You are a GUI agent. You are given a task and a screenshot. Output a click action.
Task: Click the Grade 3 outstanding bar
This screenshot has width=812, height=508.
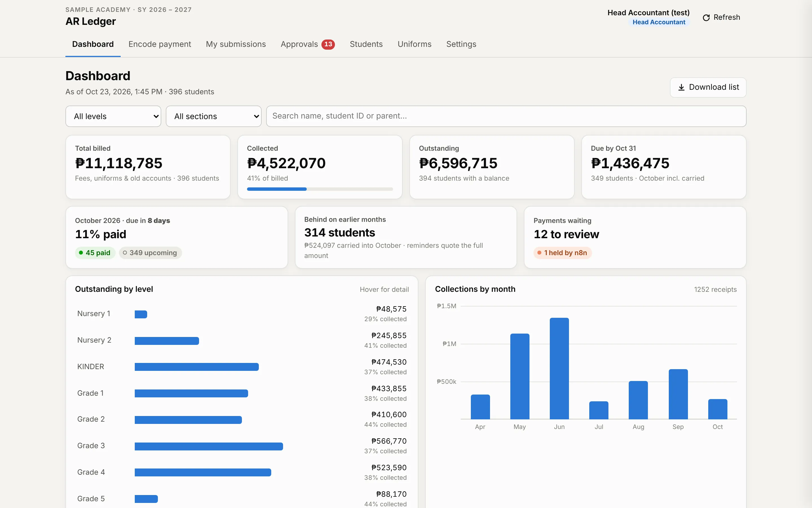pyautogui.click(x=209, y=446)
